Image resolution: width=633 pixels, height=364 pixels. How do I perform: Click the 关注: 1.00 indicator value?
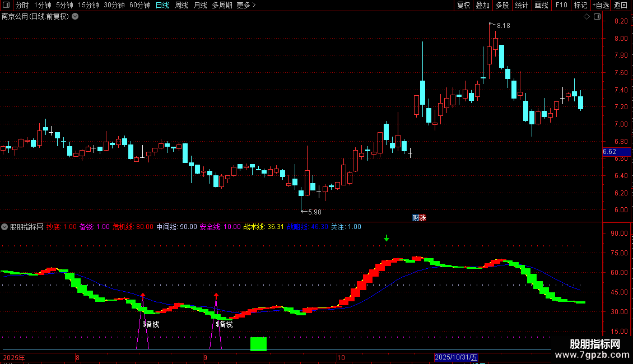tap(346, 227)
